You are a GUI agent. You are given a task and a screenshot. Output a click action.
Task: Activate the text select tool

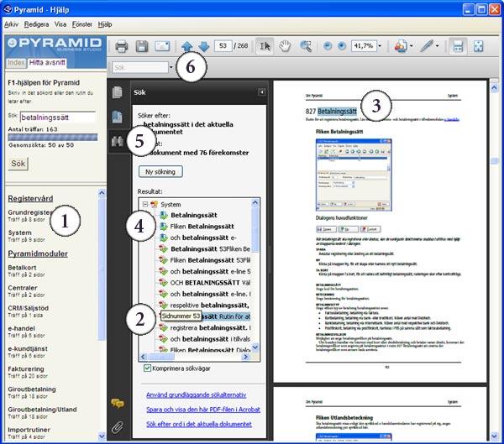pyautogui.click(x=265, y=46)
